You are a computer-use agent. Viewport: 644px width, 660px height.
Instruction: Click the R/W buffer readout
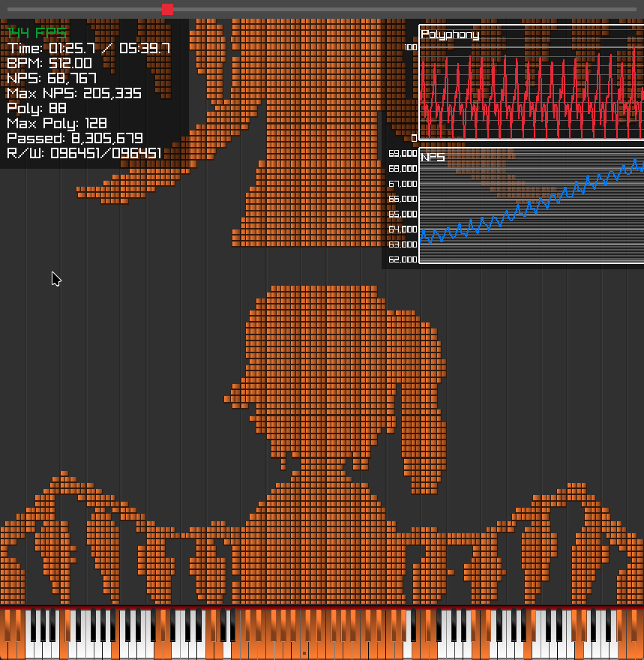pos(84,154)
